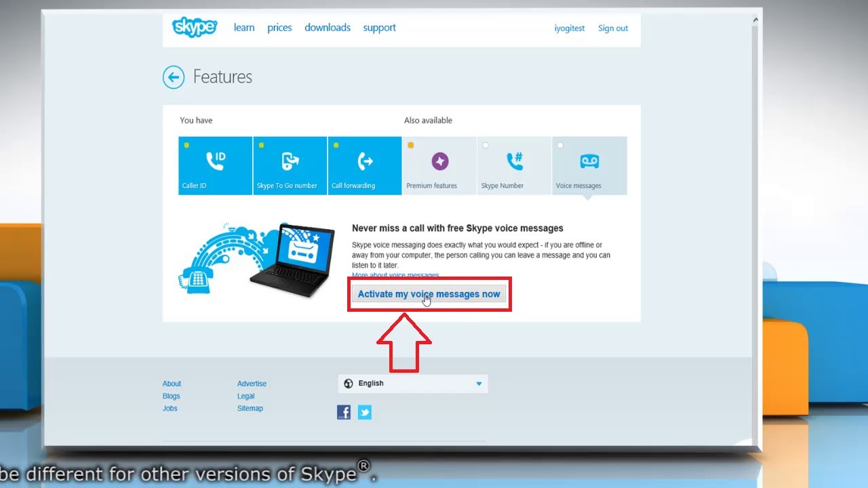
Task: Open the downloads menu
Action: tap(328, 28)
